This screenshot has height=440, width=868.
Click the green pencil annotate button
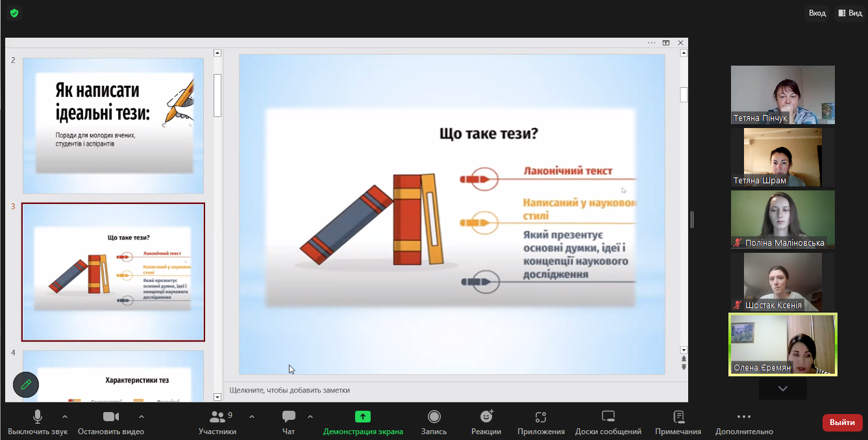click(x=26, y=385)
